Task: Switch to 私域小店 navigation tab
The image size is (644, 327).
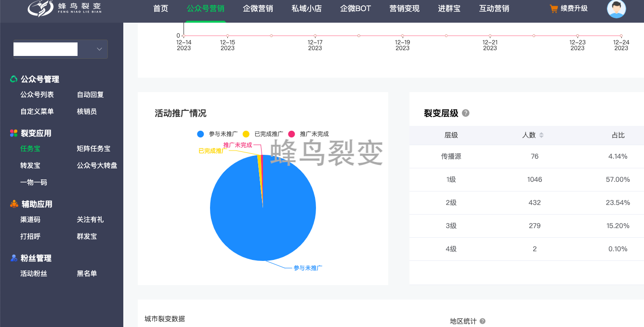Action: (x=306, y=9)
